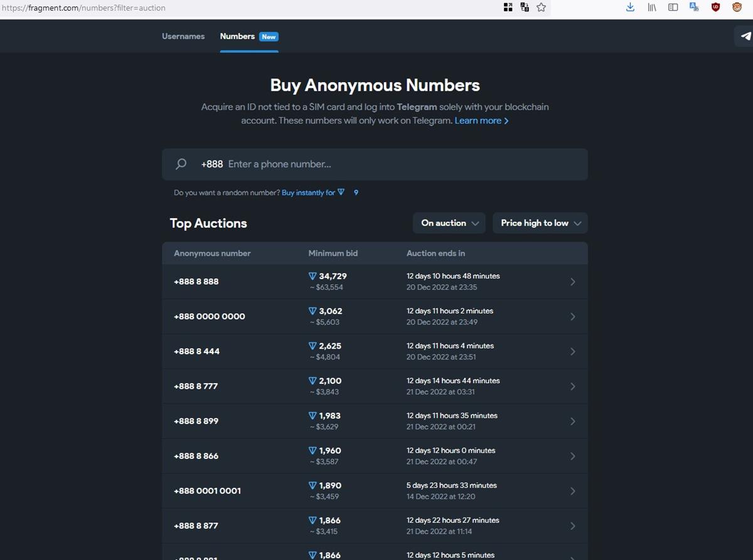Click the TON symbol in Buy instantly link
The width and height of the screenshot is (753, 560).
[x=341, y=193]
